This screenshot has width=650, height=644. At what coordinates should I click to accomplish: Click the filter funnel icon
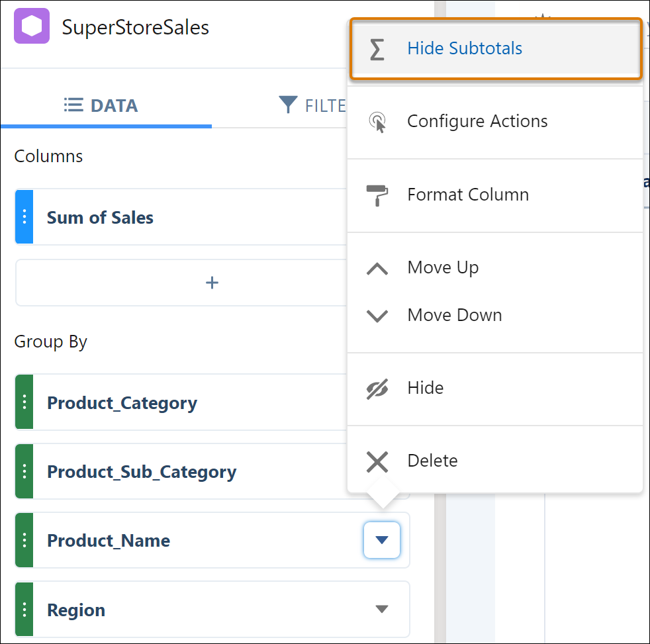[x=288, y=105]
